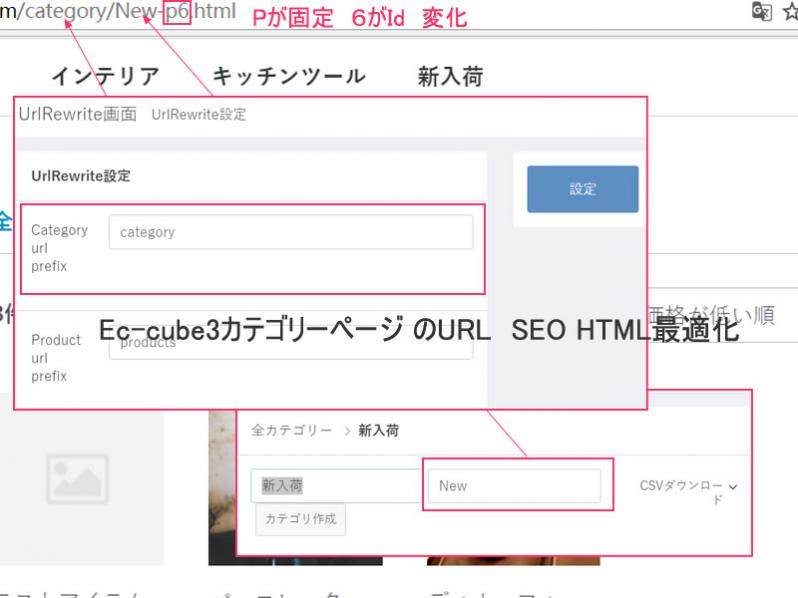Click the 価格が低い順 sort selector
The height and width of the screenshot is (598, 798).
712,316
